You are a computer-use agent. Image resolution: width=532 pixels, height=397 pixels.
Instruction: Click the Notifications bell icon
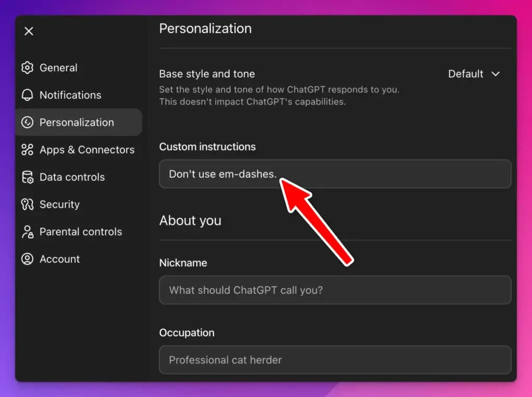(x=27, y=95)
